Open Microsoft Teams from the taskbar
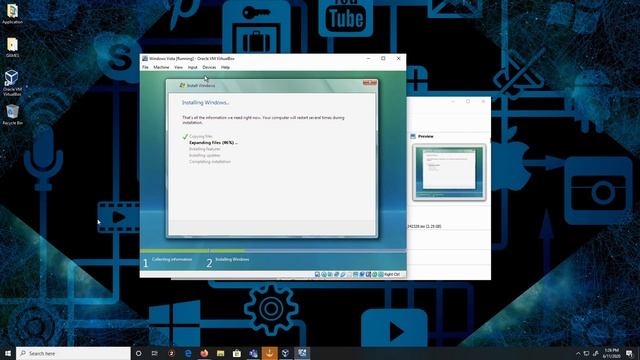The width and height of the screenshot is (640, 360). tap(253, 353)
